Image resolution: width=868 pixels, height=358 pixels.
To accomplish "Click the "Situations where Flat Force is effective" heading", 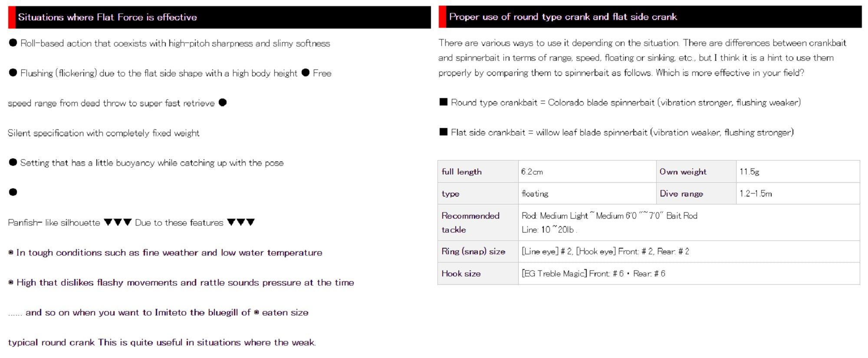I will pos(107,17).
